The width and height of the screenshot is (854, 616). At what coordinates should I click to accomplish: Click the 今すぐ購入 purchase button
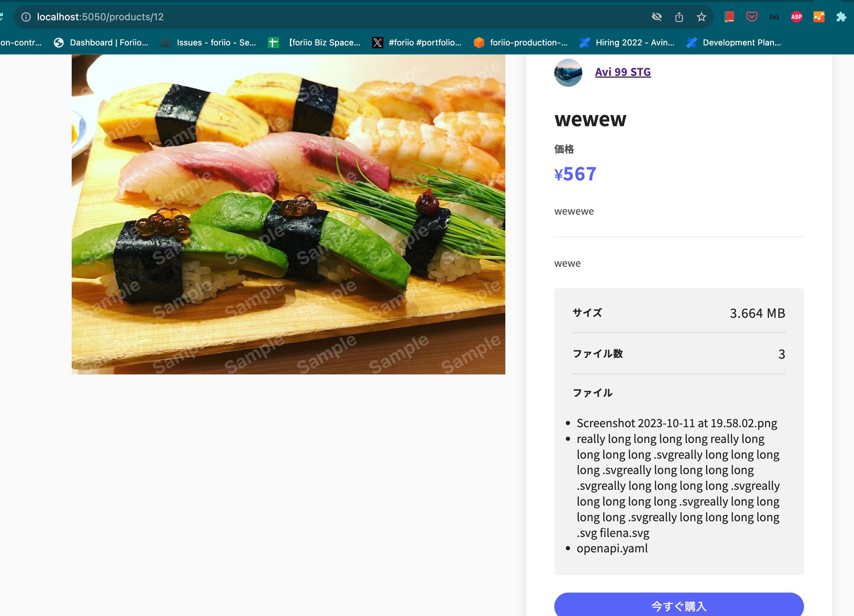click(678, 606)
